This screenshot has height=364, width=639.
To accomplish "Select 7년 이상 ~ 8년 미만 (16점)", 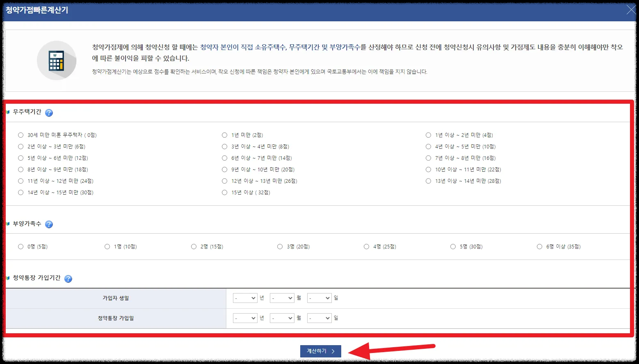I will (x=428, y=158).
